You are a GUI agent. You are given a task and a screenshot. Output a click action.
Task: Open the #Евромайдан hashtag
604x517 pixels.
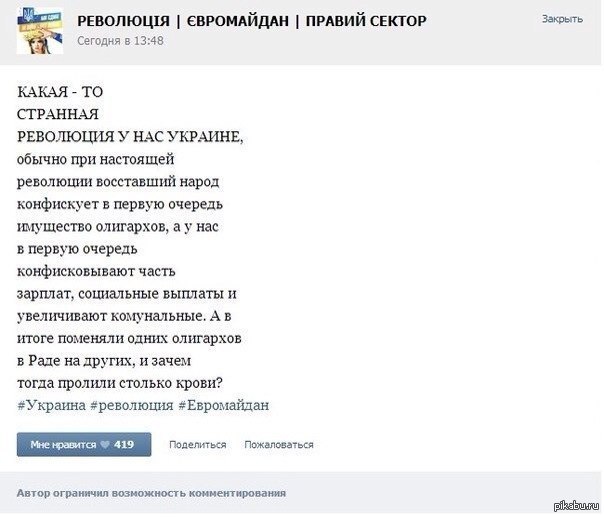(224, 405)
